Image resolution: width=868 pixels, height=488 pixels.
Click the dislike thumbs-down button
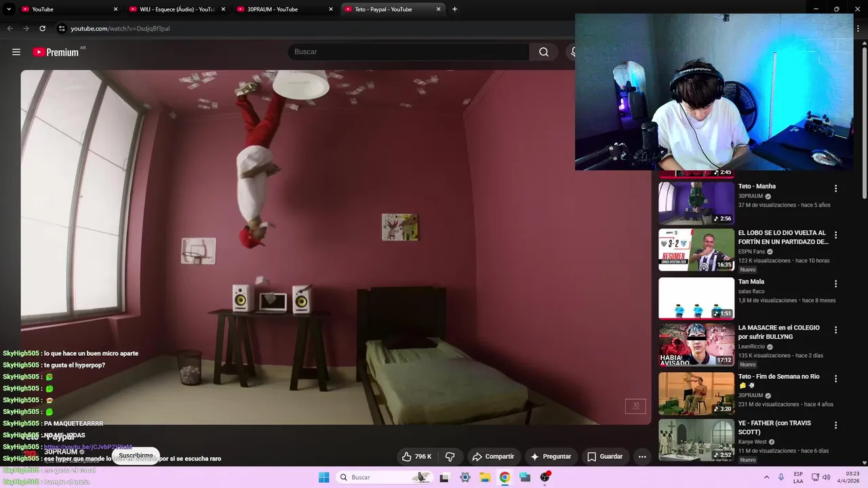tap(450, 457)
